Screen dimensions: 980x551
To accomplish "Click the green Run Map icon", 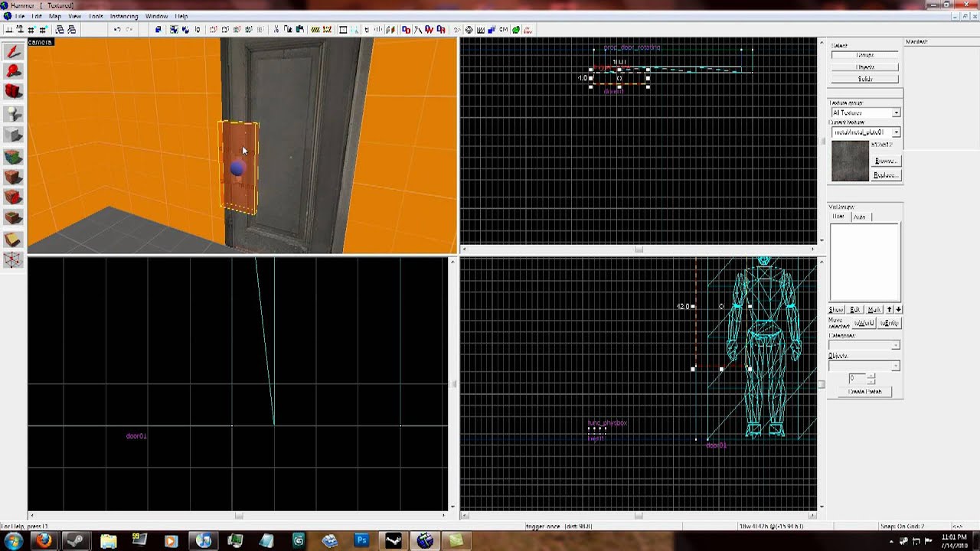I will click(516, 30).
